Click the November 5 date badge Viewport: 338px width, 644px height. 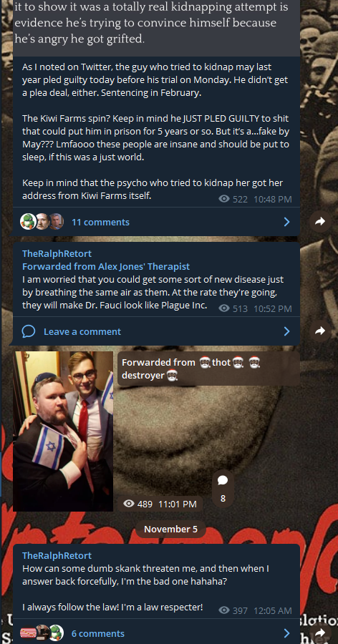[x=170, y=529]
